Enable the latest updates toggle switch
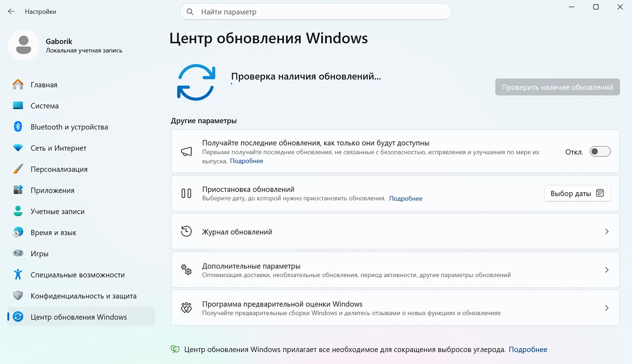Screen dimensions: 632x364 (x=600, y=152)
